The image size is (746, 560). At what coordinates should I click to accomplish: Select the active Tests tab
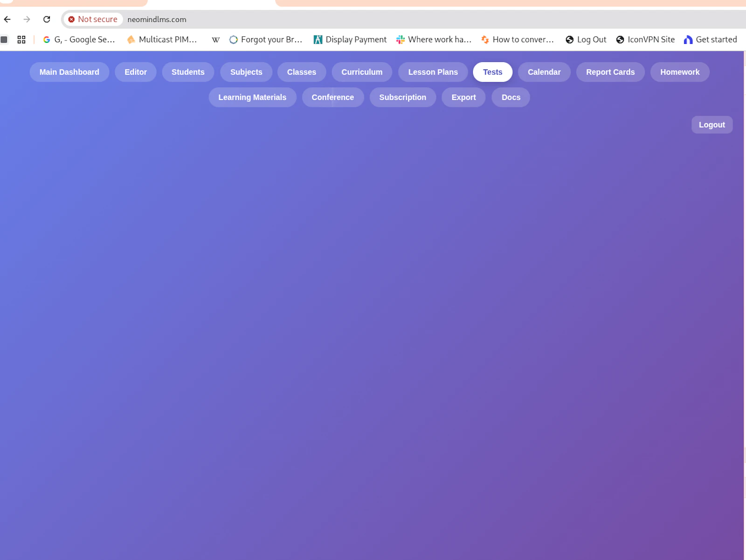click(x=493, y=72)
